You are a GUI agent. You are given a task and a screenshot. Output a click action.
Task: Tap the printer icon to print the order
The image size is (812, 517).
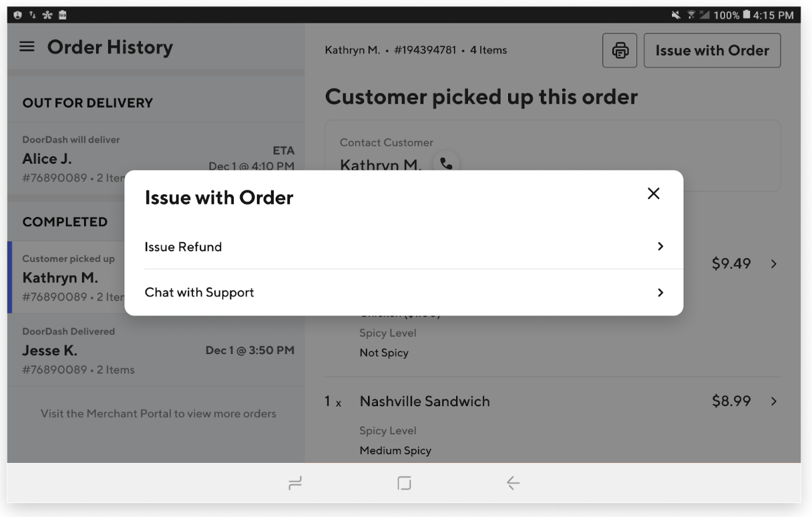coord(620,50)
